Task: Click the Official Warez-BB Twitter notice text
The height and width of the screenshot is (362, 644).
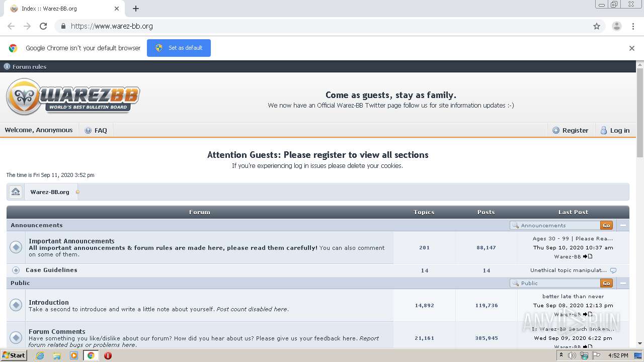Action: point(391,106)
